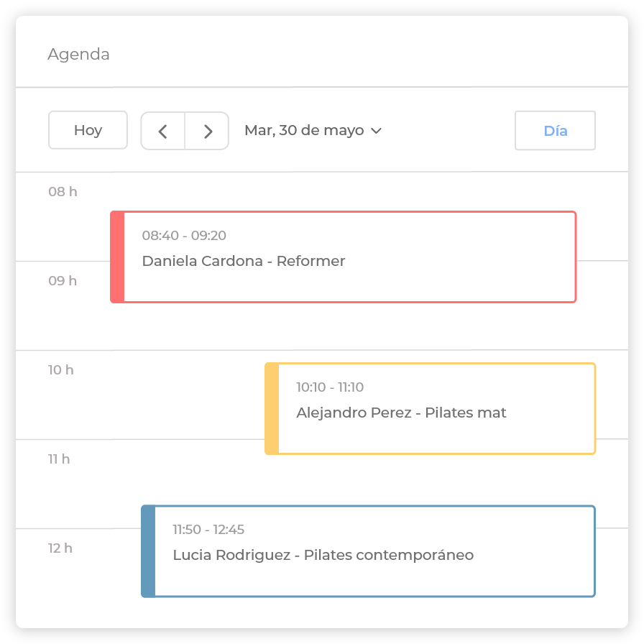The height and width of the screenshot is (644, 644).
Task: Select the 12 h time slot label
Action: point(60,548)
